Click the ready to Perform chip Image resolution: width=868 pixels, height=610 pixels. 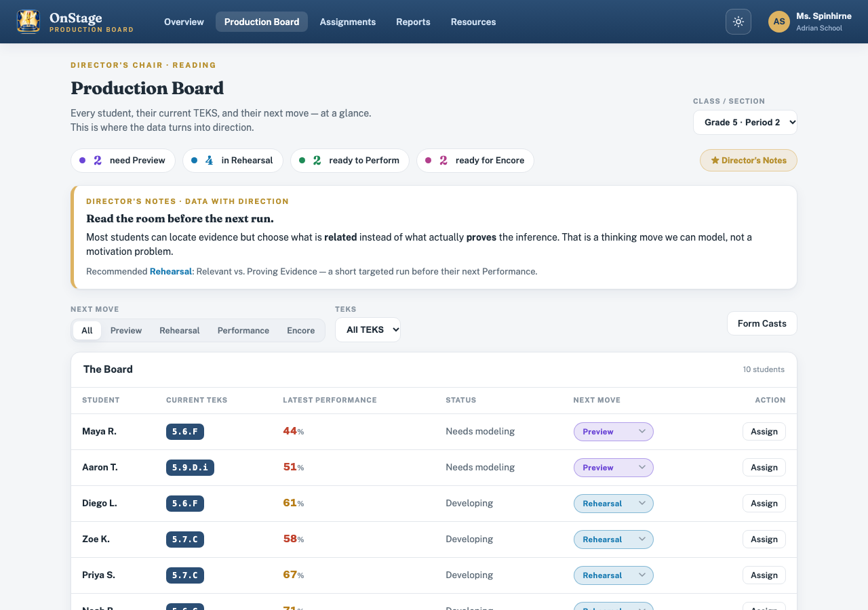coord(350,161)
